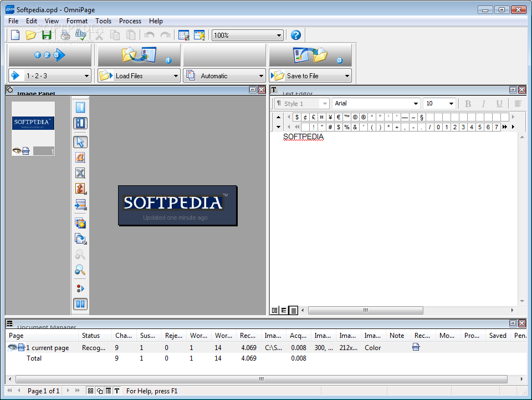Open the Help menu

point(156,21)
